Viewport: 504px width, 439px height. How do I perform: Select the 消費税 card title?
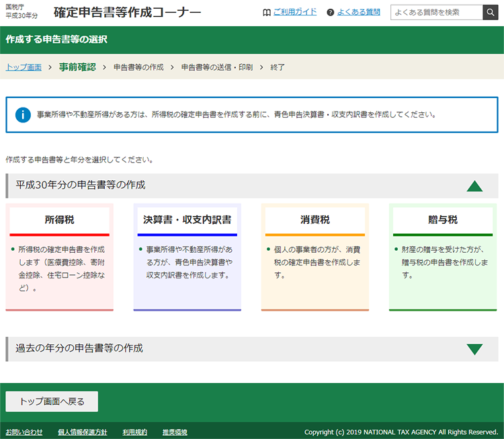[315, 220]
